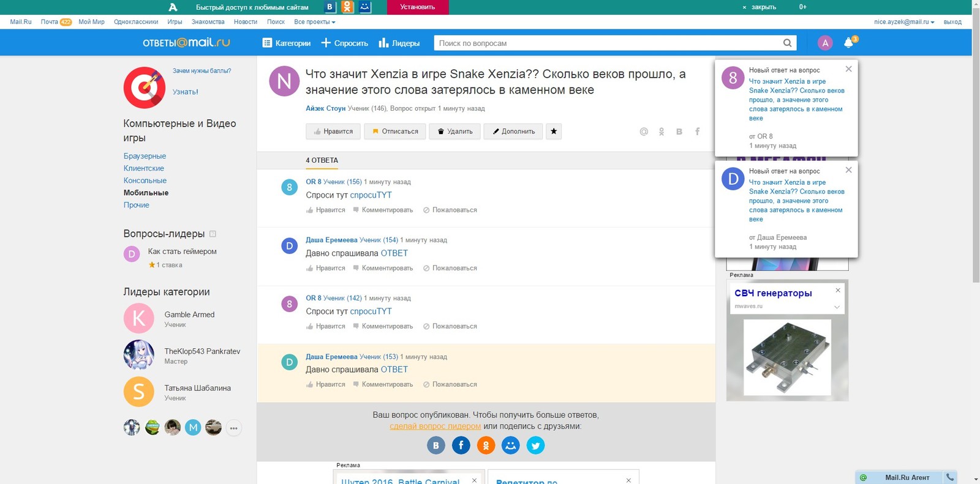Click the VK icon in top banner

pos(330,7)
